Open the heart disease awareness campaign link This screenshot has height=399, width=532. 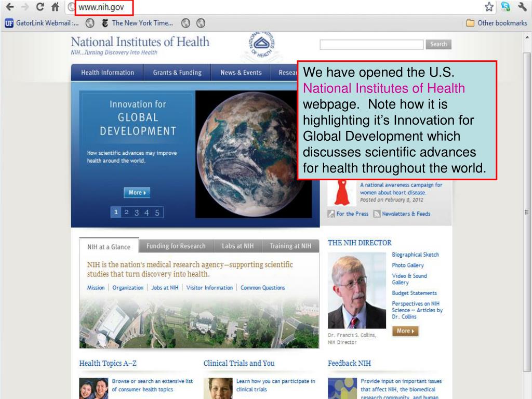tap(401, 189)
